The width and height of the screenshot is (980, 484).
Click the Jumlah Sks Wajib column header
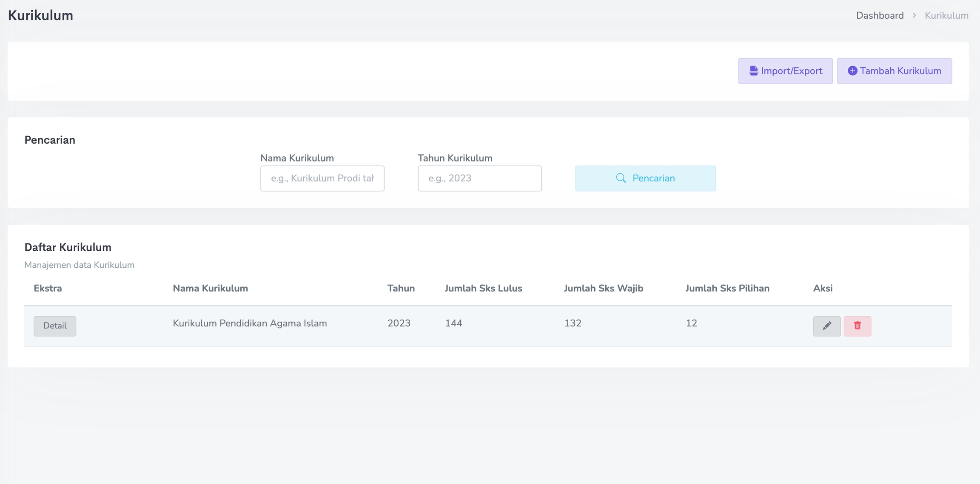click(x=603, y=289)
